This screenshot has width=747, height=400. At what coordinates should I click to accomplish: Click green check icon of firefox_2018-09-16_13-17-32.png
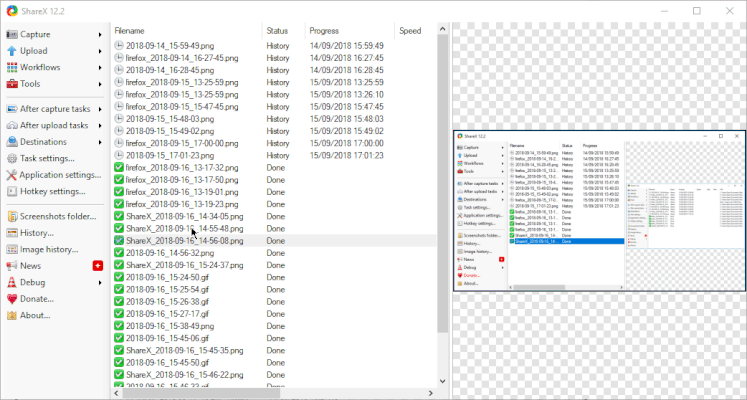point(119,168)
